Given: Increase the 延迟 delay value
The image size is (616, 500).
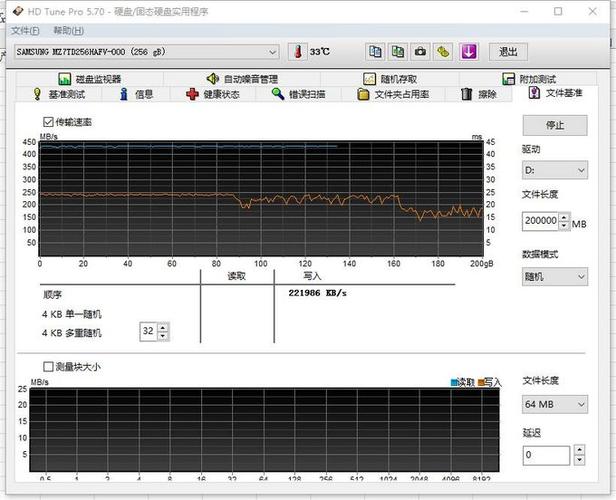Looking at the screenshot, I should (x=579, y=450).
